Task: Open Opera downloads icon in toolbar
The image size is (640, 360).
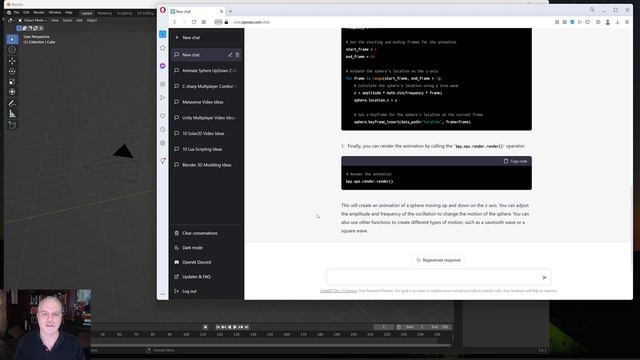Action: point(617,22)
